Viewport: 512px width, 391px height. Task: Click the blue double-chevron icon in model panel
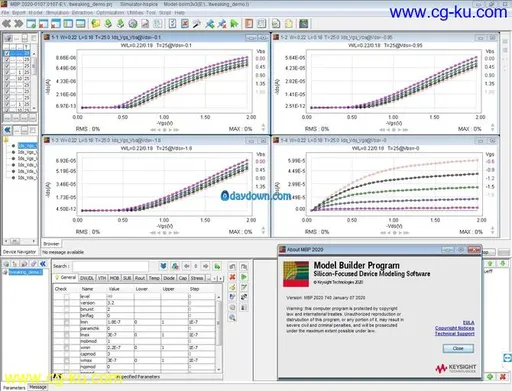coord(43,264)
